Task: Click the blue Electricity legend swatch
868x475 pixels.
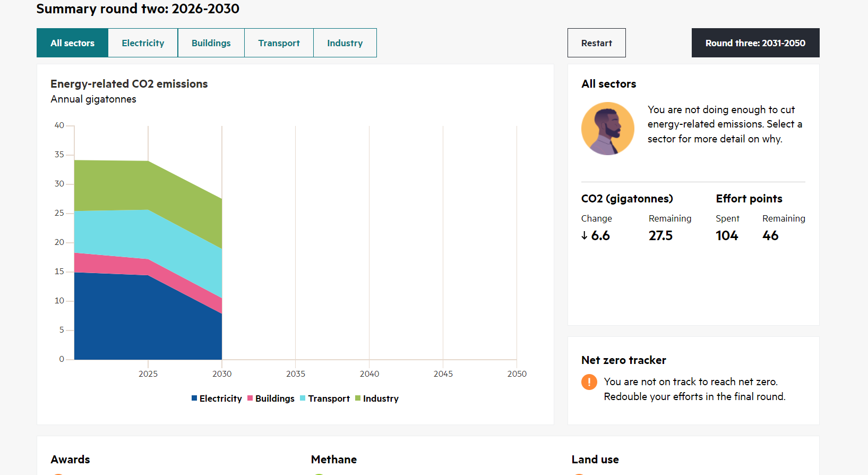Action: click(194, 398)
